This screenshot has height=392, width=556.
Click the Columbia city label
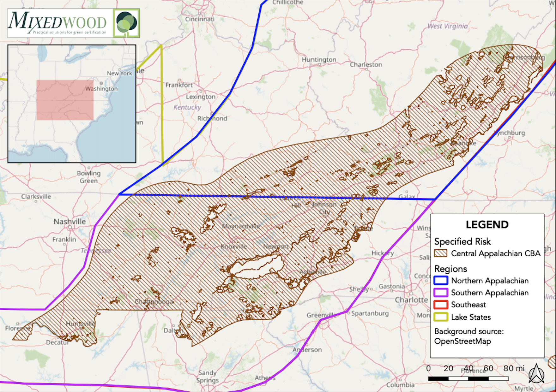(400, 385)
